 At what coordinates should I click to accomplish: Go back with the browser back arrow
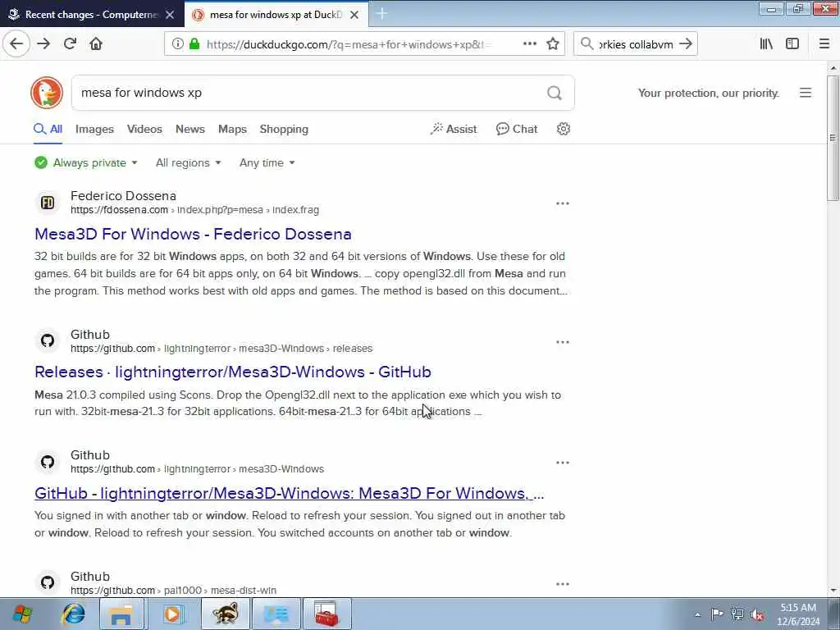(x=16, y=43)
